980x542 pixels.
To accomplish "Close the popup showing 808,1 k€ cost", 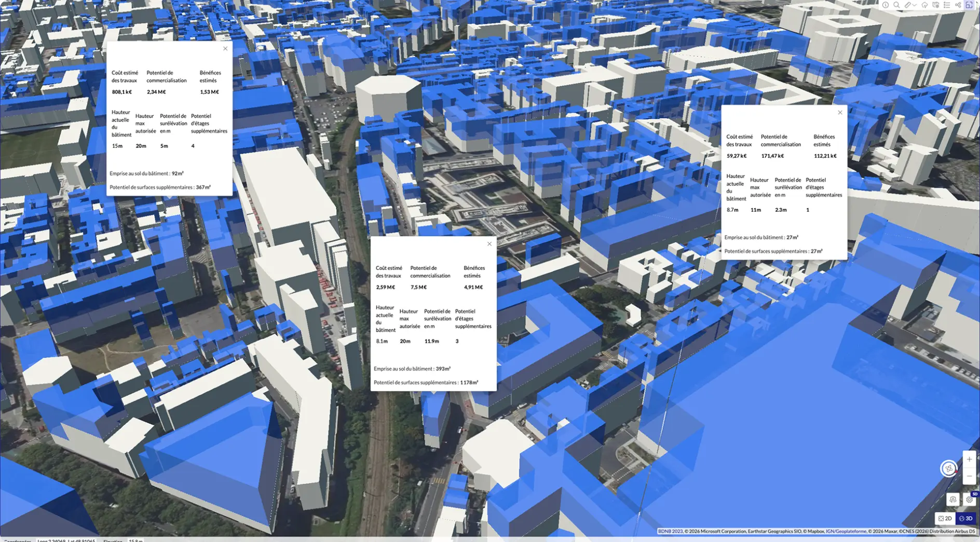I will (225, 48).
